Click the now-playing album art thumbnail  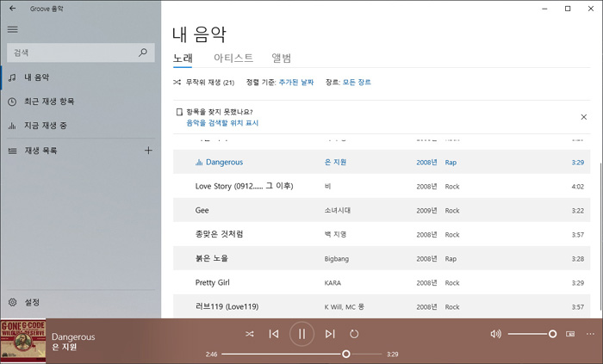(x=23, y=341)
